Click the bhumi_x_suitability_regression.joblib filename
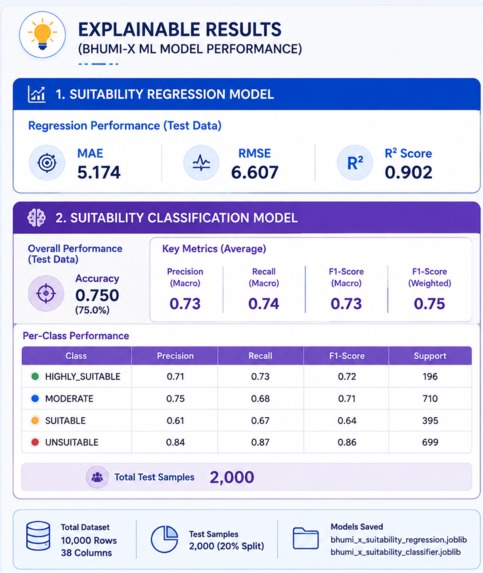The height and width of the screenshot is (573, 483). [399, 540]
